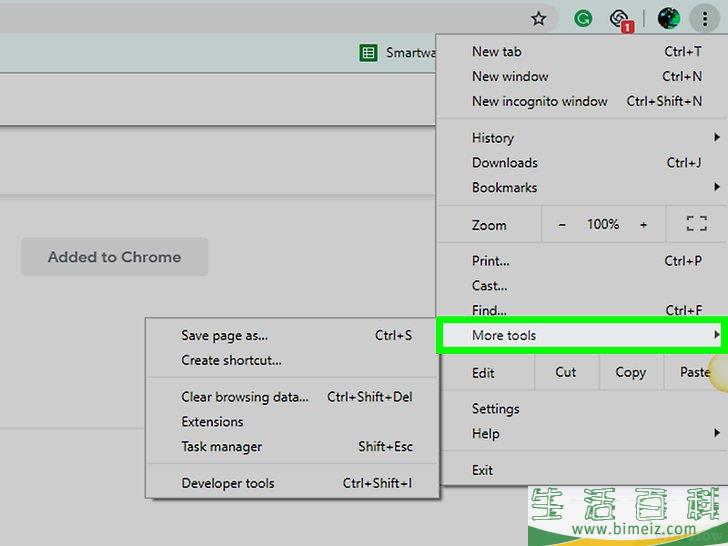
Task: Select Extensions from More tools submenu
Action: coord(212,422)
